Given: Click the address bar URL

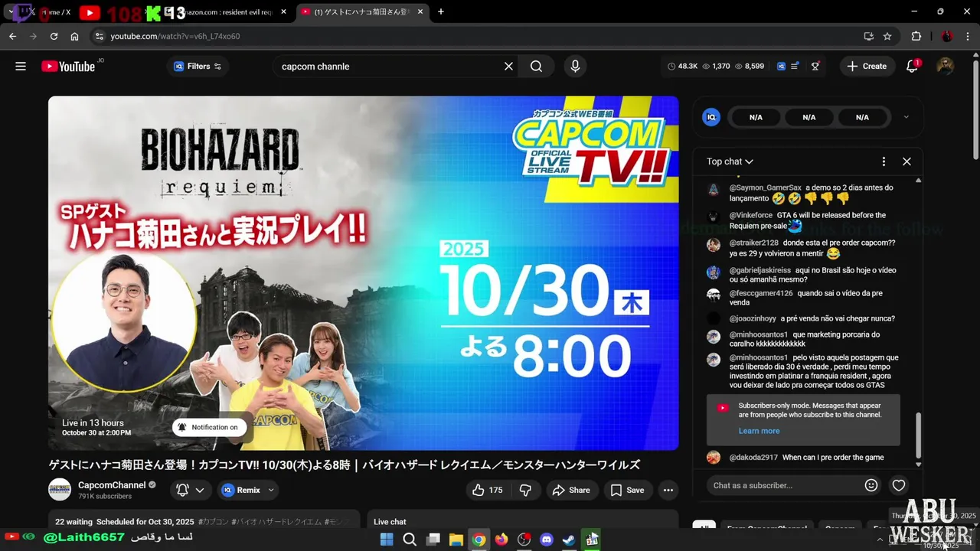Looking at the screenshot, I should pyautogui.click(x=175, y=36).
